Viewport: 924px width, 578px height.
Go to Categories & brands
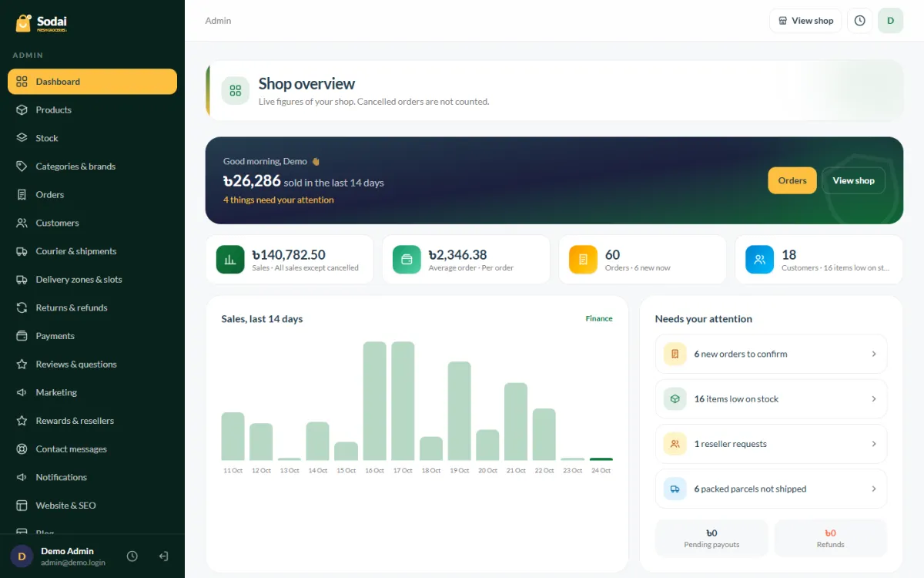click(x=92, y=166)
